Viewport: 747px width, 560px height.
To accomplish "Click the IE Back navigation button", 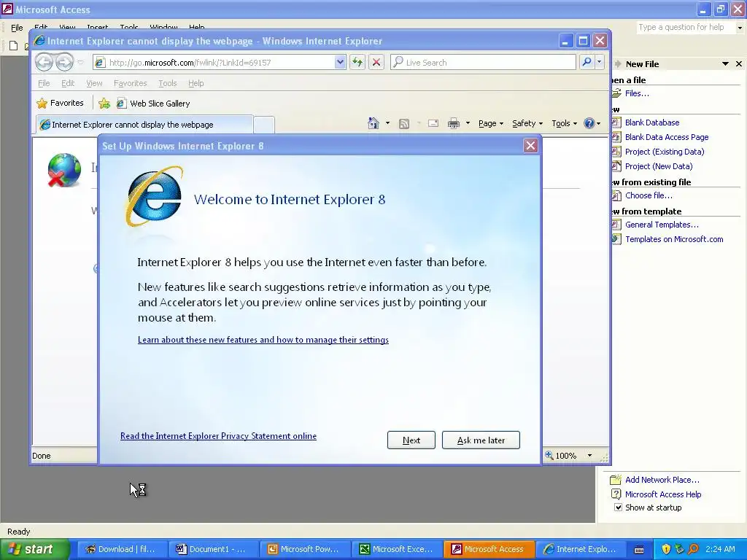I will pyautogui.click(x=44, y=62).
